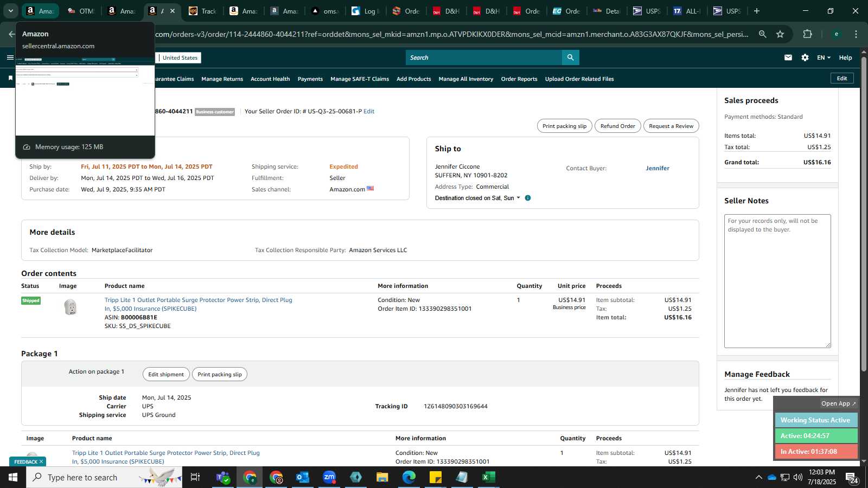Image resolution: width=868 pixels, height=488 pixels.
Task: Go back using the browser back arrow
Action: (x=12, y=34)
